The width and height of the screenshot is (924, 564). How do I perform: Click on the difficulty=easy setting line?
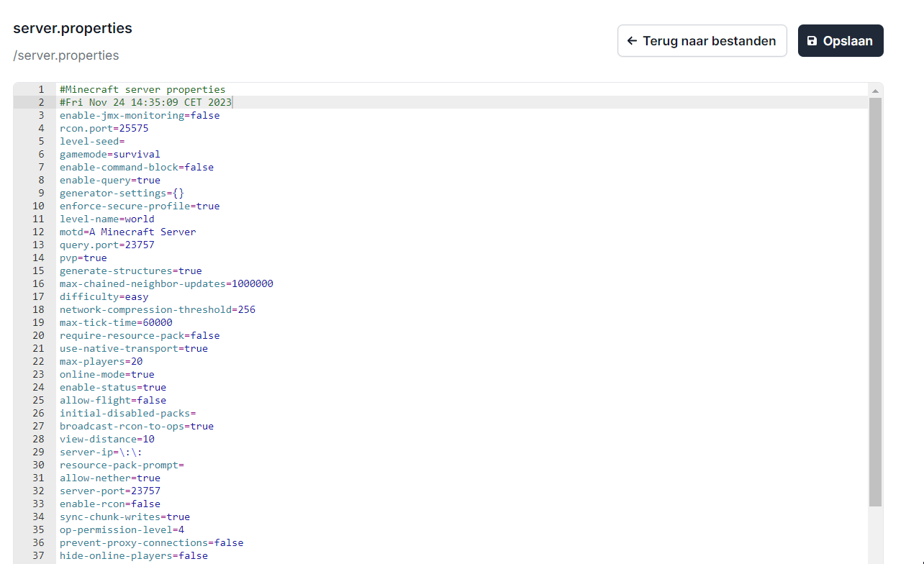point(104,296)
